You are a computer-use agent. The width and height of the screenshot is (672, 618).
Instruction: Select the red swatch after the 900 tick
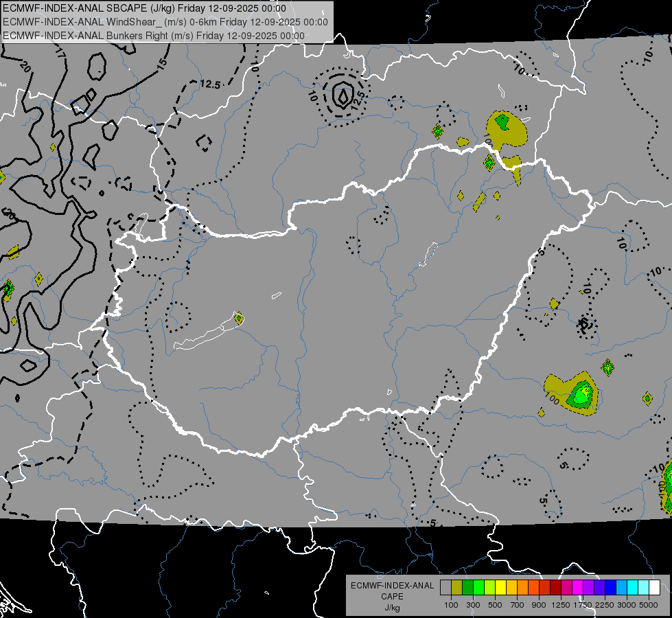(545, 587)
